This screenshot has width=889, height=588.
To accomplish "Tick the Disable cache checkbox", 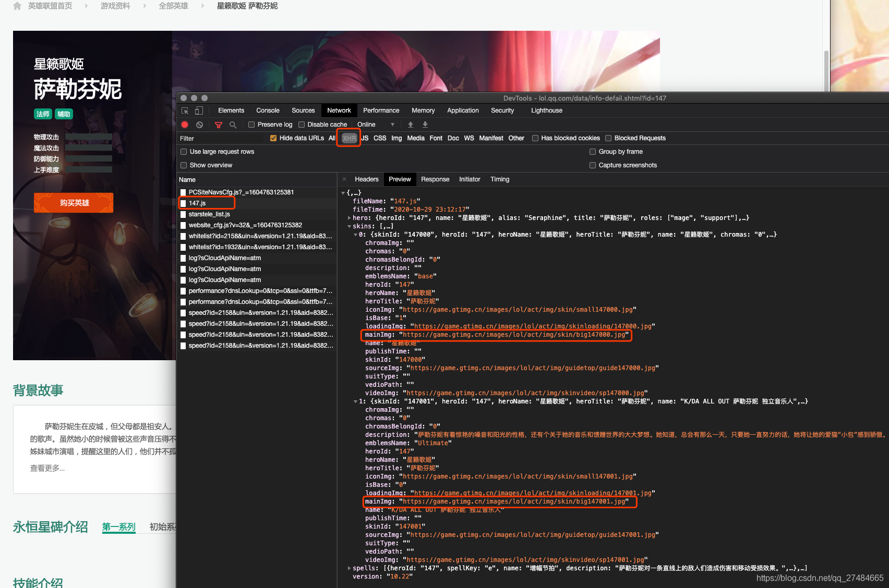I will 302,125.
